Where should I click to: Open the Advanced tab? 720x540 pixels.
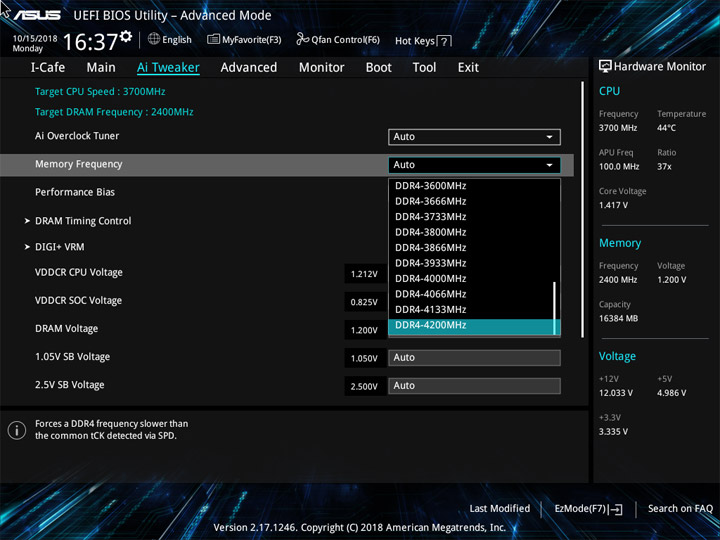click(249, 67)
